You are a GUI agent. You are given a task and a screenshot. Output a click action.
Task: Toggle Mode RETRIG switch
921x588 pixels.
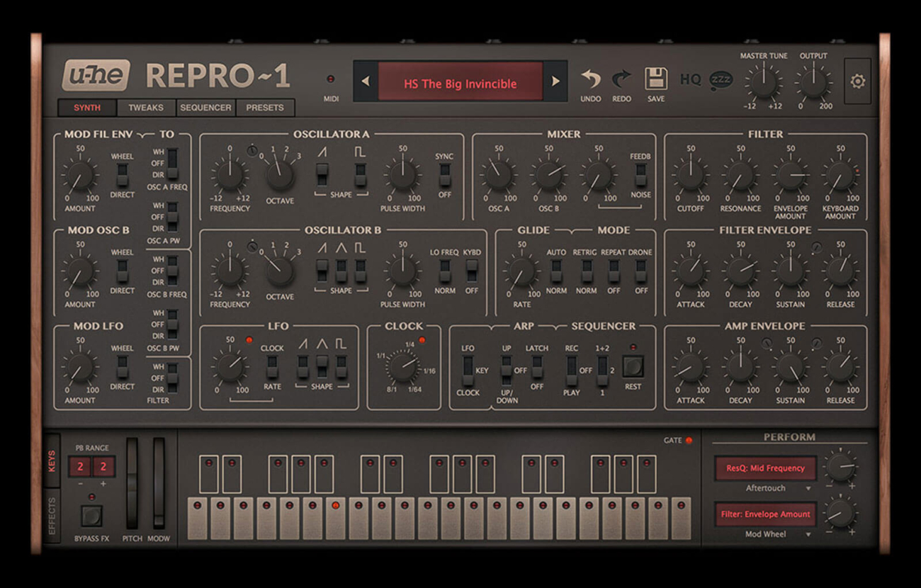[x=586, y=271]
